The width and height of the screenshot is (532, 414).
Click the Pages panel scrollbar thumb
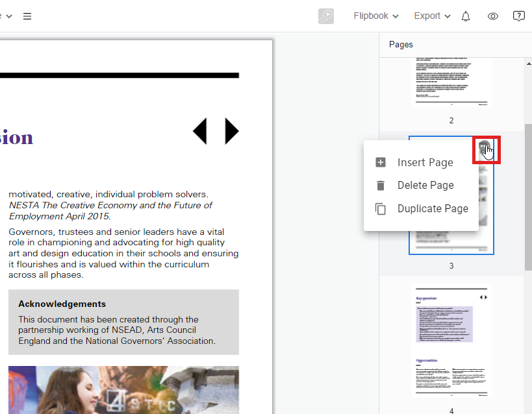click(528, 197)
